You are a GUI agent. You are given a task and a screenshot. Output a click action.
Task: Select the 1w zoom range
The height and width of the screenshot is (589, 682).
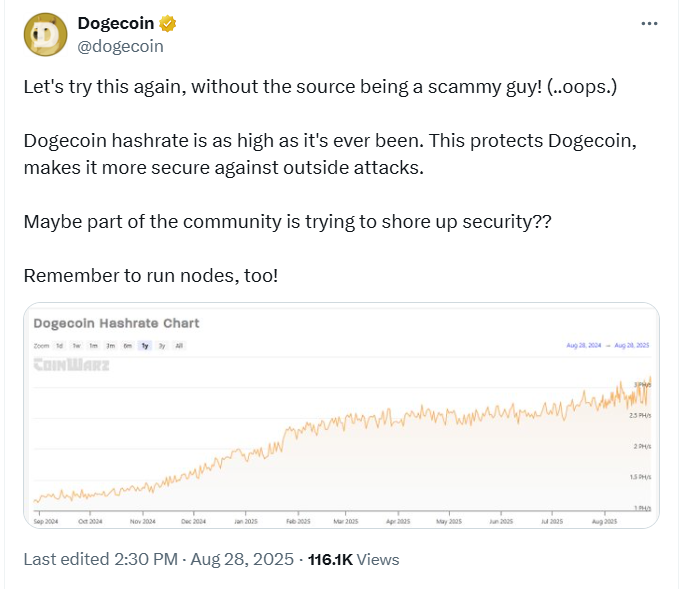pyautogui.click(x=76, y=346)
